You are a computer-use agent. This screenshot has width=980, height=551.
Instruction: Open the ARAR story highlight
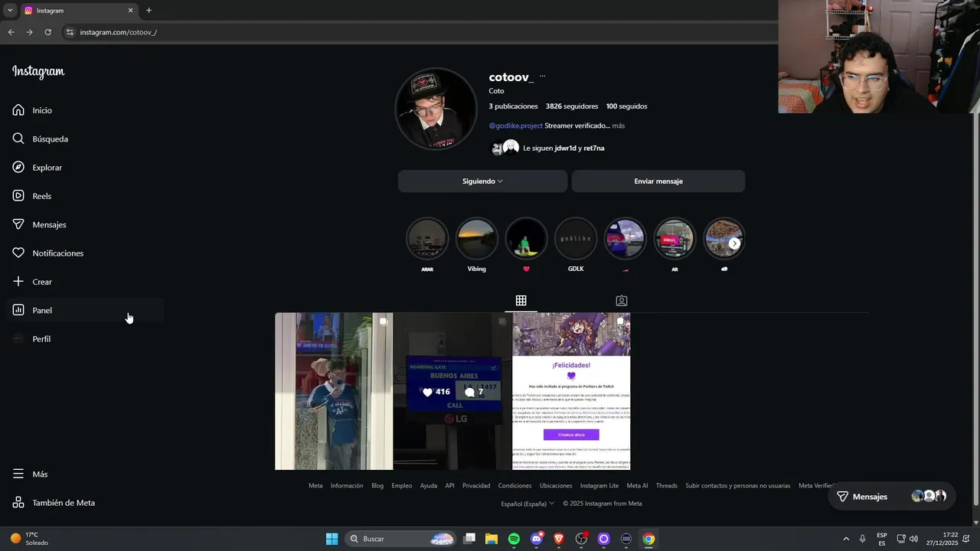point(427,239)
